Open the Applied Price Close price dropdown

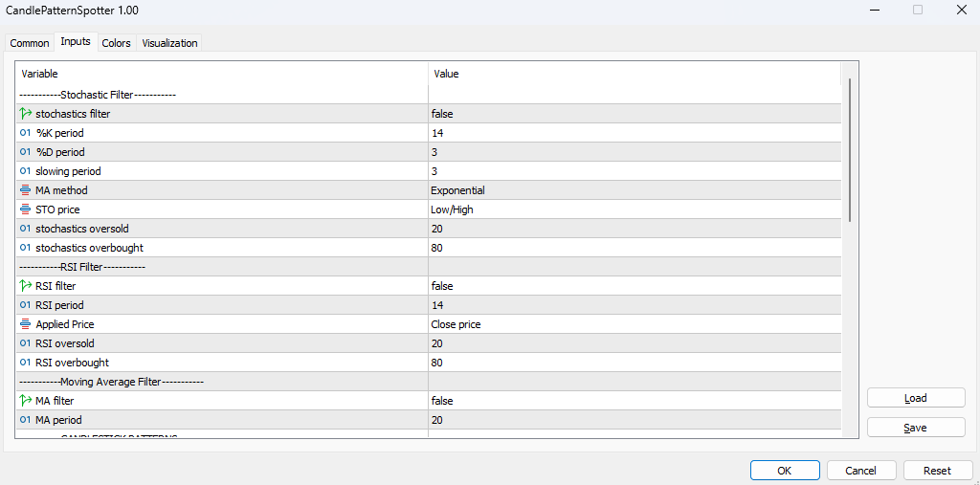click(x=634, y=324)
